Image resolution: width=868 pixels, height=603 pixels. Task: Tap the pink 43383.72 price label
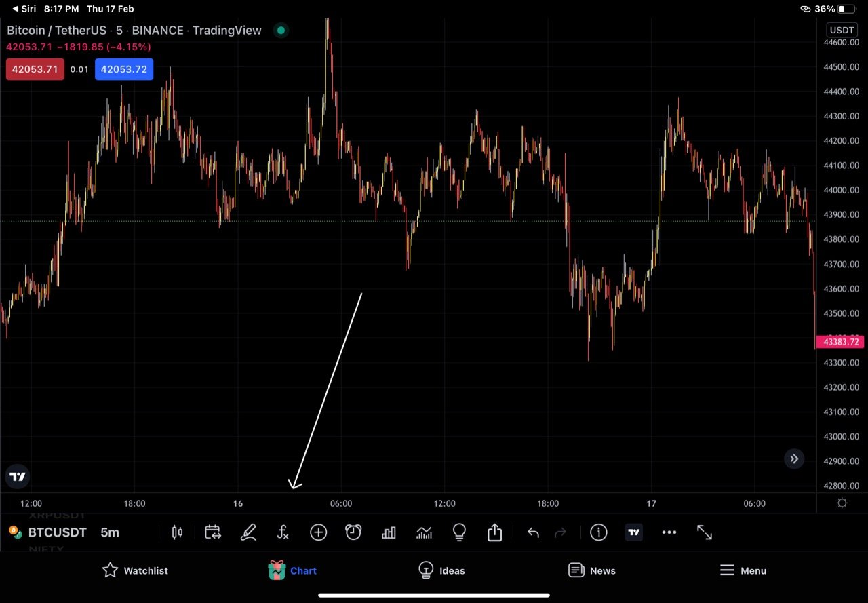[x=841, y=342]
